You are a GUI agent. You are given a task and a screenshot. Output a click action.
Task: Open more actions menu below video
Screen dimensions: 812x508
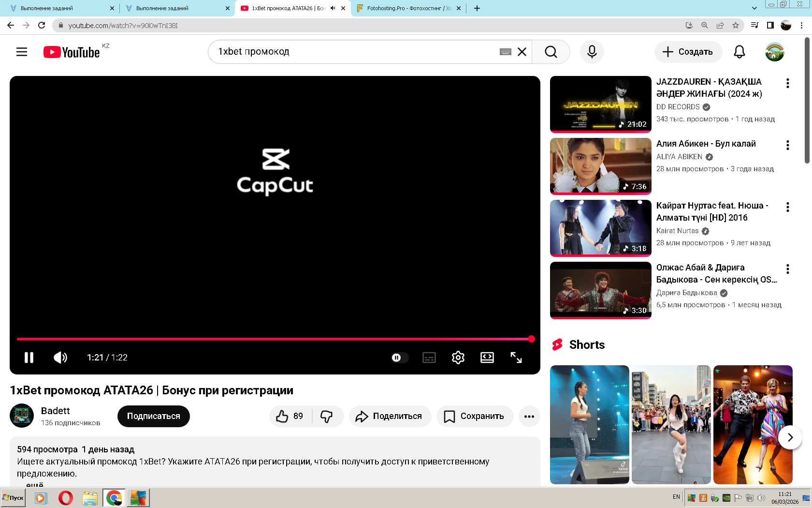coord(529,416)
